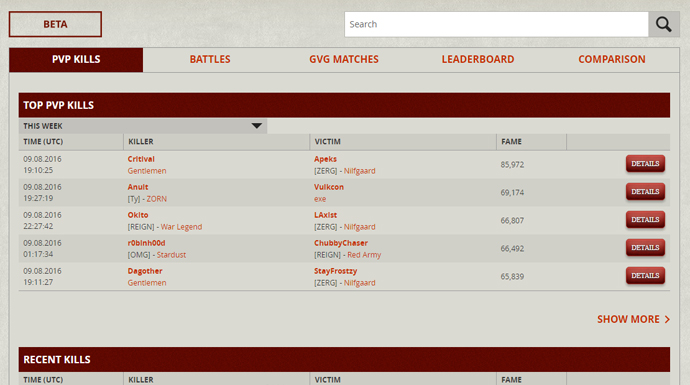Open the THIS WEEK dropdown arrow
This screenshot has height=385, width=690.
(x=257, y=126)
